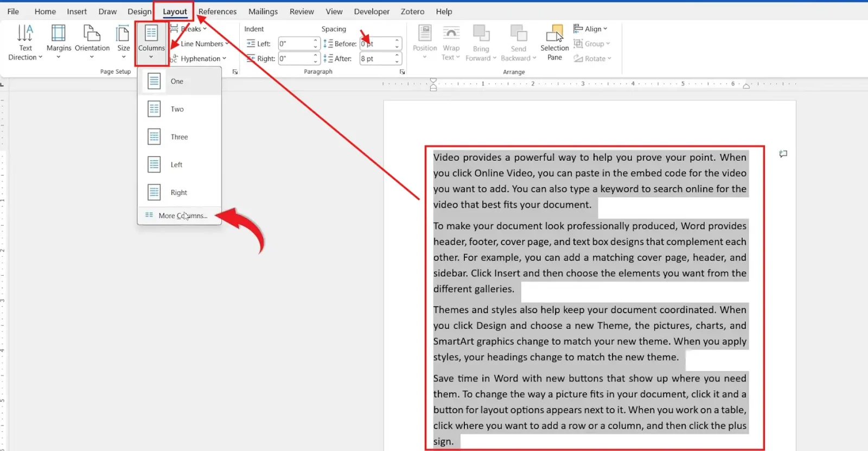868x451 pixels.
Task: Open the Rotate dropdown
Action: [x=592, y=59]
